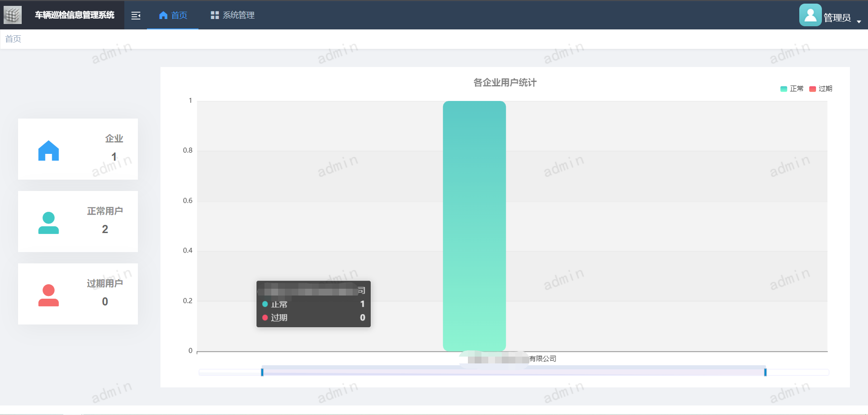Select the 正常用户 count label
Viewport: 868px width, 415px height.
pyautogui.click(x=105, y=211)
